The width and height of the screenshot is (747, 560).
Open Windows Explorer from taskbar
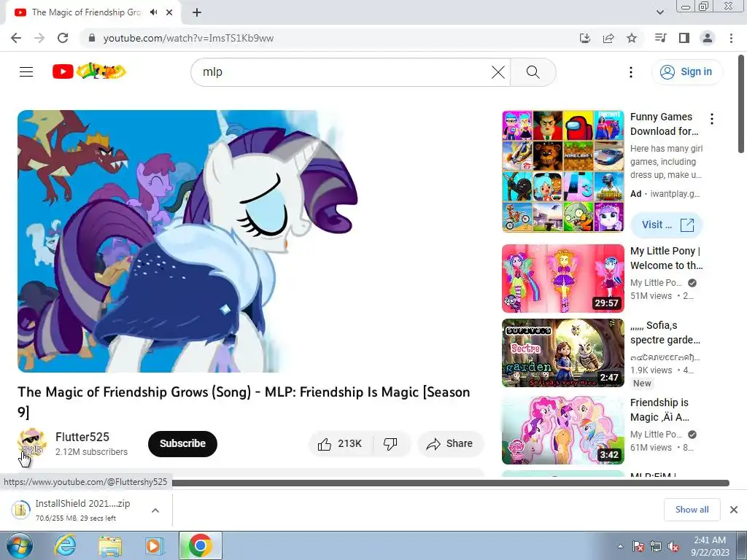[x=110, y=545]
